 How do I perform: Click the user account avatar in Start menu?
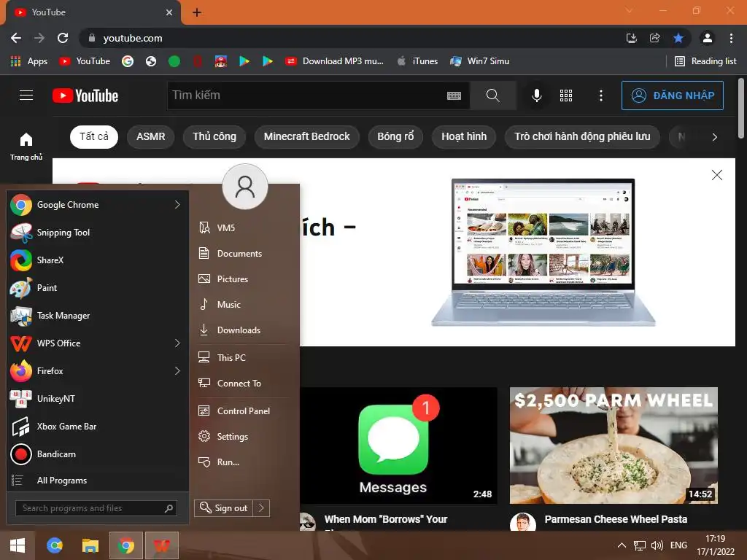[x=245, y=187]
